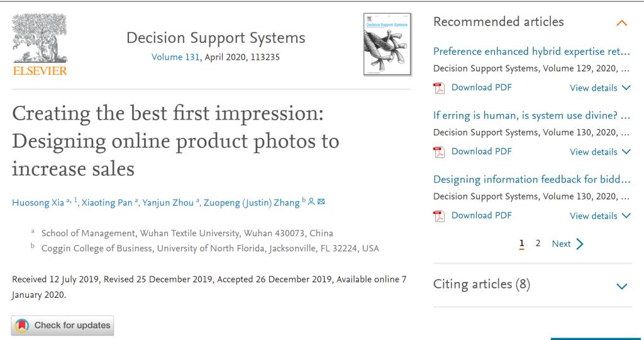Expand View details for the third recommended article
The image size is (644, 340).
599,216
